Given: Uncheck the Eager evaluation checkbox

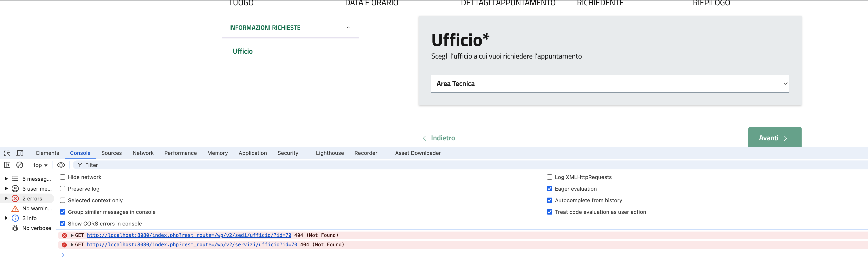Looking at the screenshot, I should click(550, 189).
